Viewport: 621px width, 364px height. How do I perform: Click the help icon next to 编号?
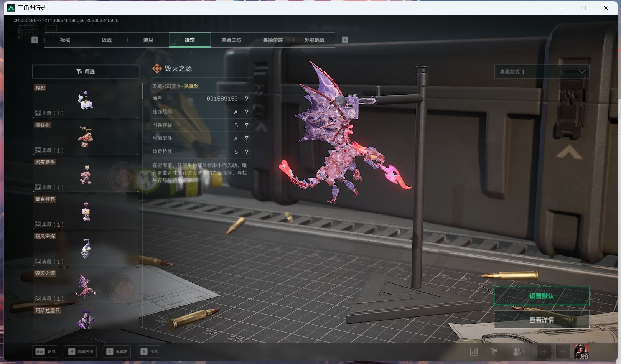(247, 99)
